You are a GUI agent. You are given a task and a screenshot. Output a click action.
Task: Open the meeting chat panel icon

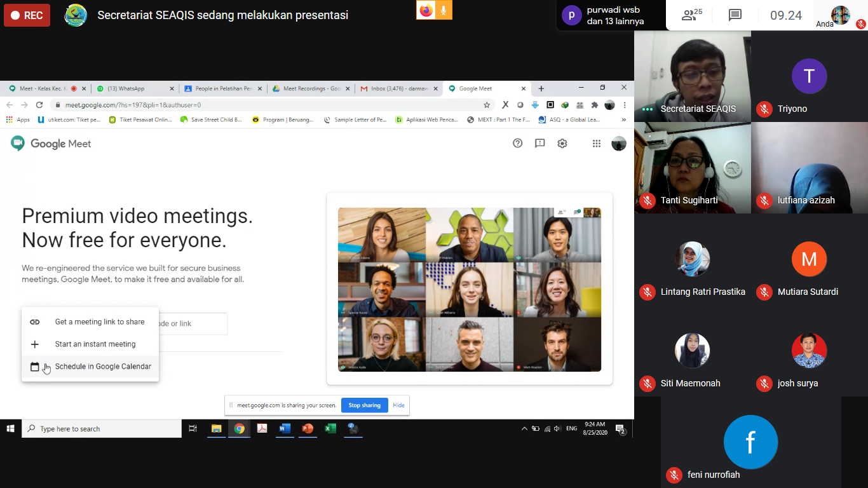tap(735, 15)
